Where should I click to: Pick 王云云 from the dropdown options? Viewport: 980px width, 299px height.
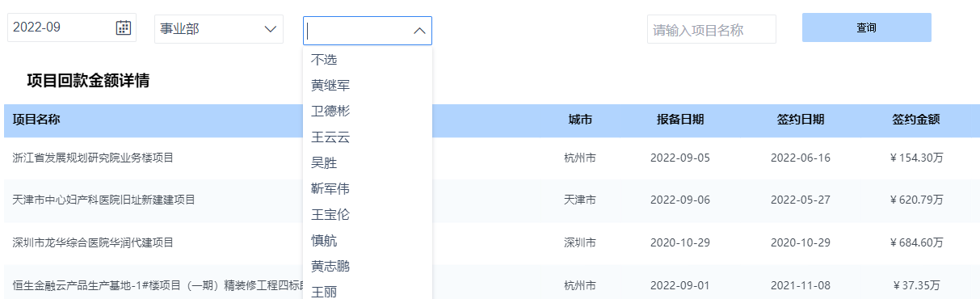(x=330, y=137)
